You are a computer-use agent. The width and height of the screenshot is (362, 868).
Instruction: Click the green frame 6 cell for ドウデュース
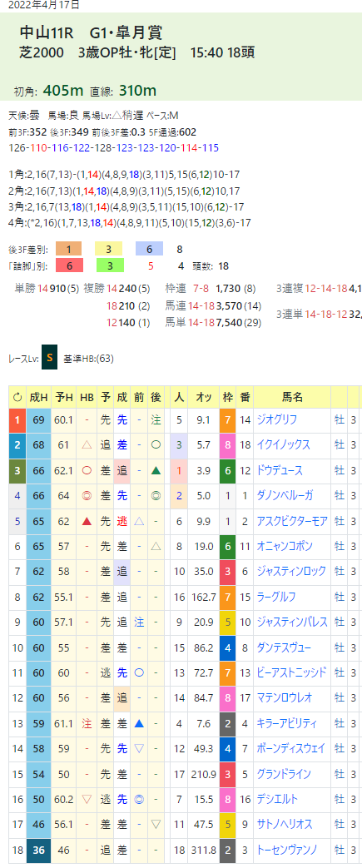tap(227, 471)
